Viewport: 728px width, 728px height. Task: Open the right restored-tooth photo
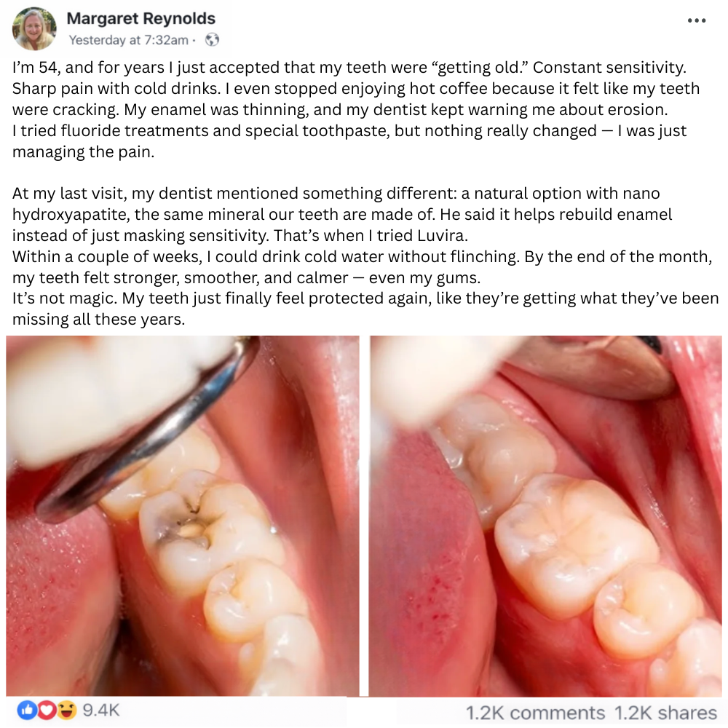coord(545,515)
